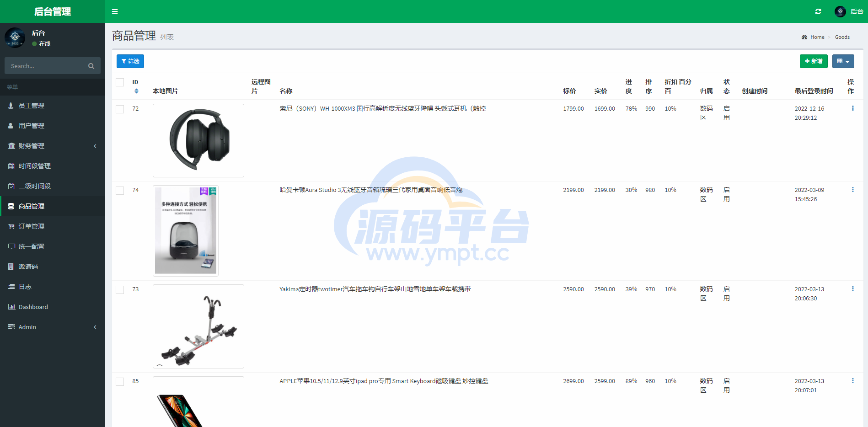This screenshot has height=427, width=868.
Task: Open 订单管理 menu item
Action: (53, 226)
